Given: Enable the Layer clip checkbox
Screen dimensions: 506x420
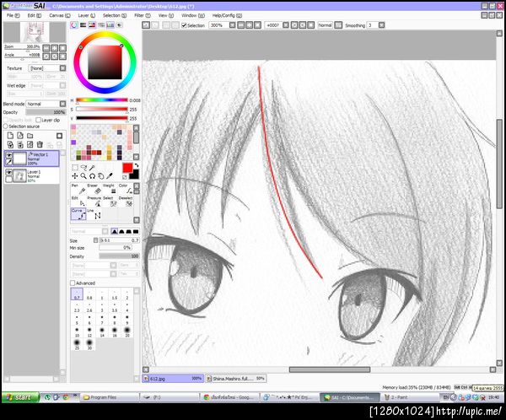Looking at the screenshot, I should 39,120.
